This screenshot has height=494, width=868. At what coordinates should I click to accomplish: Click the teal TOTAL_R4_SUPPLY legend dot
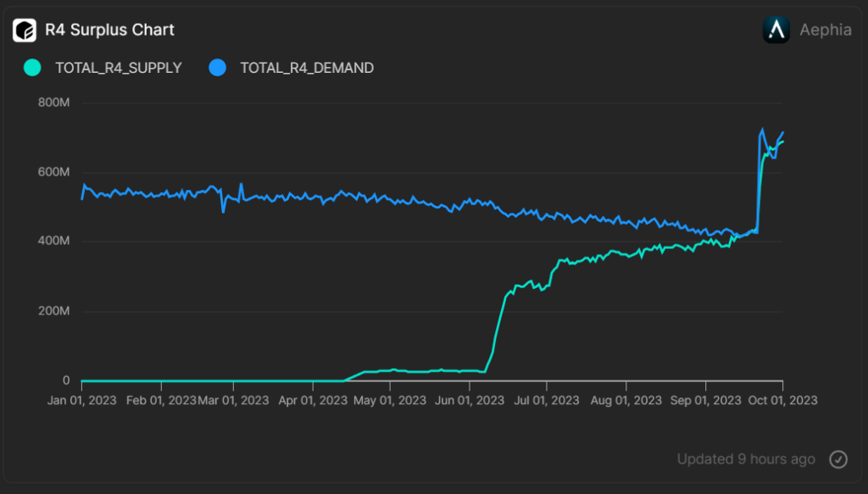(x=32, y=68)
